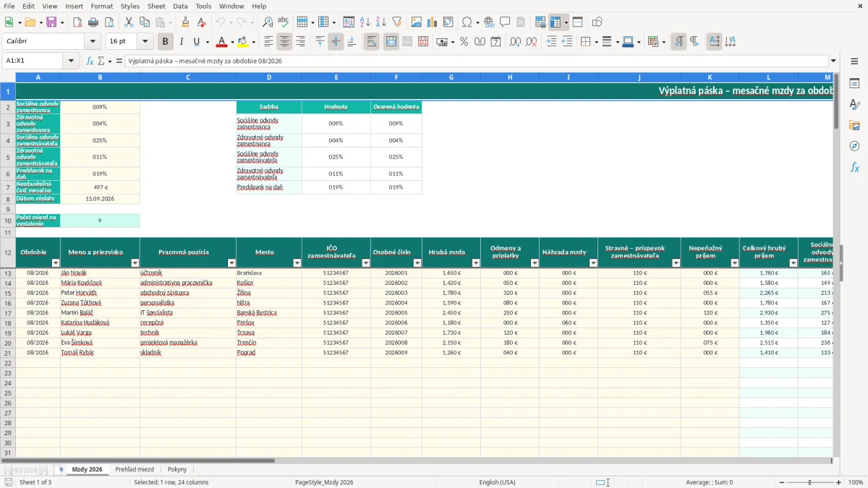Open the Data menu

tap(180, 6)
